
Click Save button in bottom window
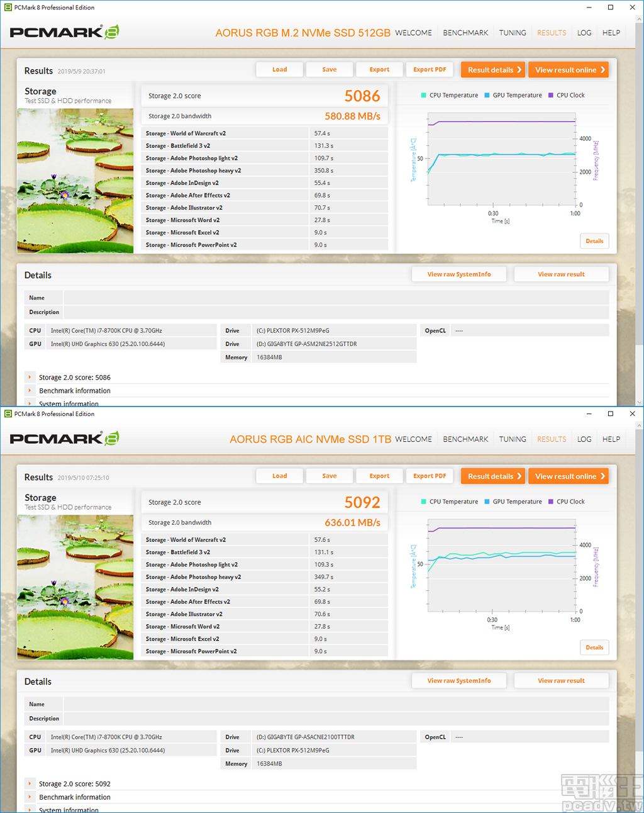[x=330, y=476]
